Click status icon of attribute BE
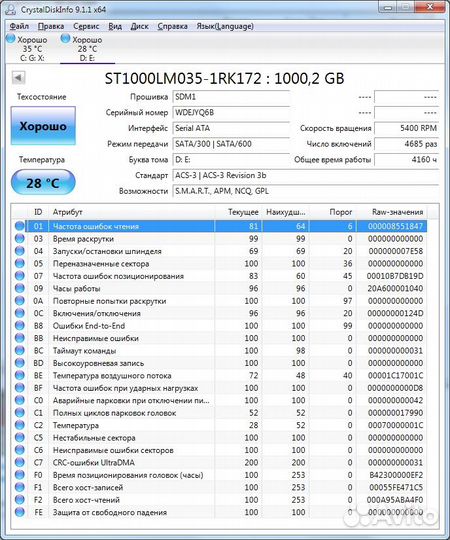Image resolution: width=450 pixels, height=540 pixels. tap(20, 375)
